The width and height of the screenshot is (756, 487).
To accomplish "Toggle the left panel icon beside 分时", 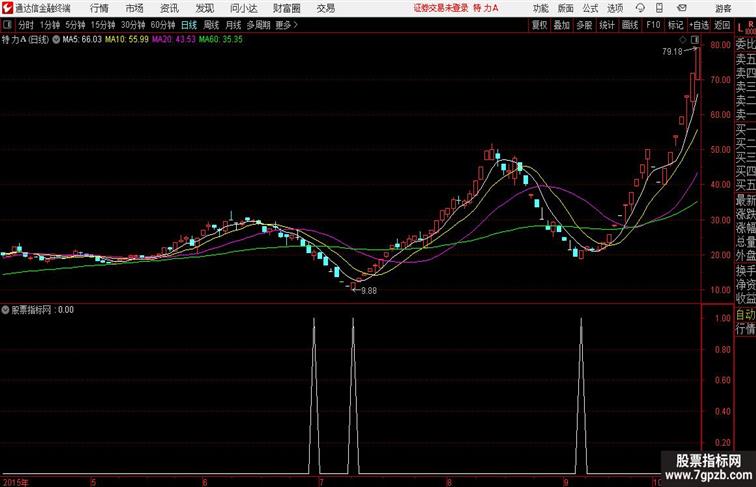I will click(x=7, y=25).
